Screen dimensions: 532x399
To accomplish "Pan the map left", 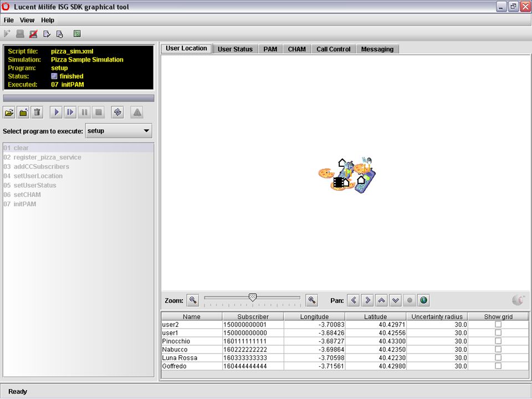I will point(354,300).
